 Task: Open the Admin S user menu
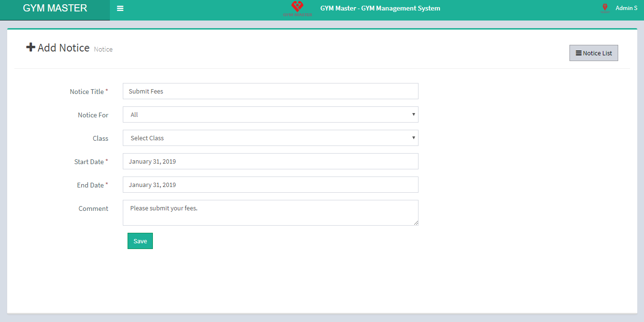[x=626, y=8]
